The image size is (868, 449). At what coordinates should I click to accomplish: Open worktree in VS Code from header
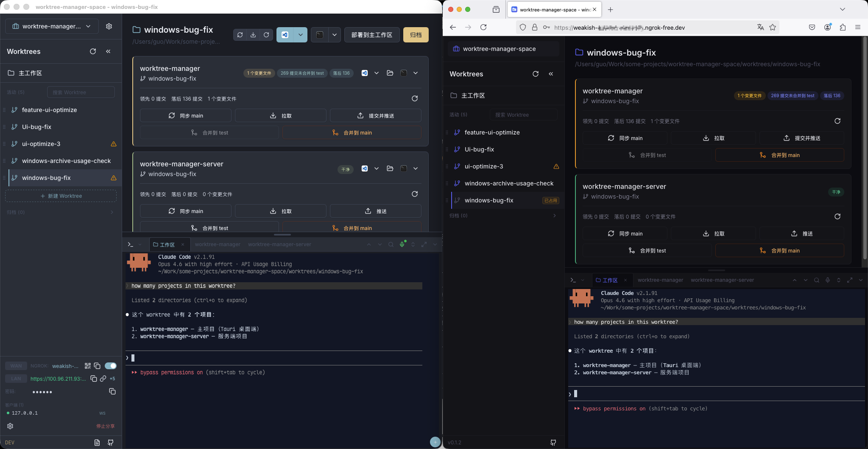pyautogui.click(x=285, y=35)
